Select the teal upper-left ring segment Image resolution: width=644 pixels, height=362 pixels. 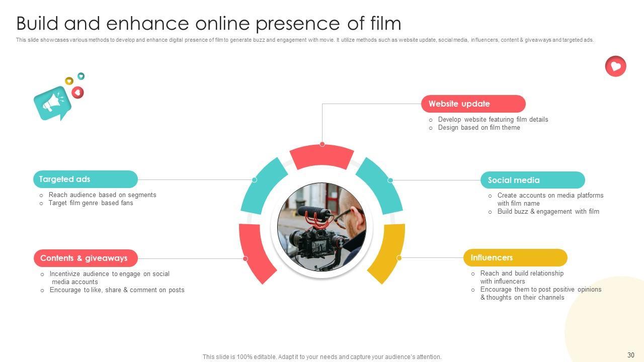point(264,186)
